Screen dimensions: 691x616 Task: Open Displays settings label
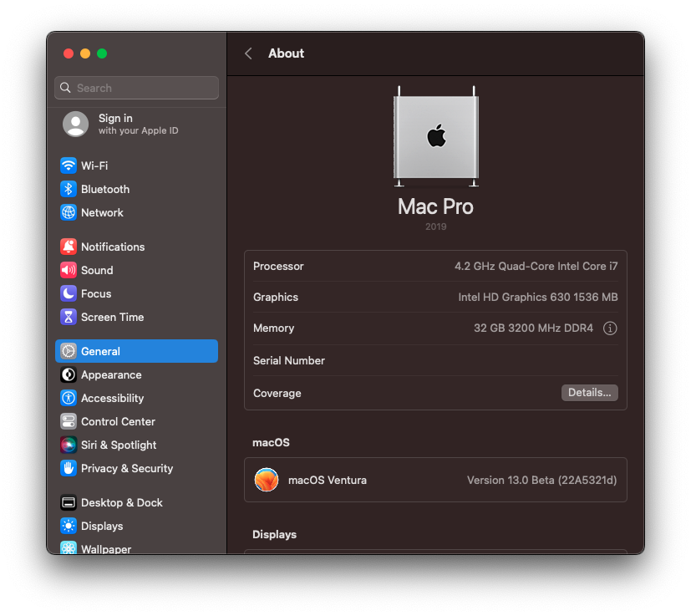(102, 526)
